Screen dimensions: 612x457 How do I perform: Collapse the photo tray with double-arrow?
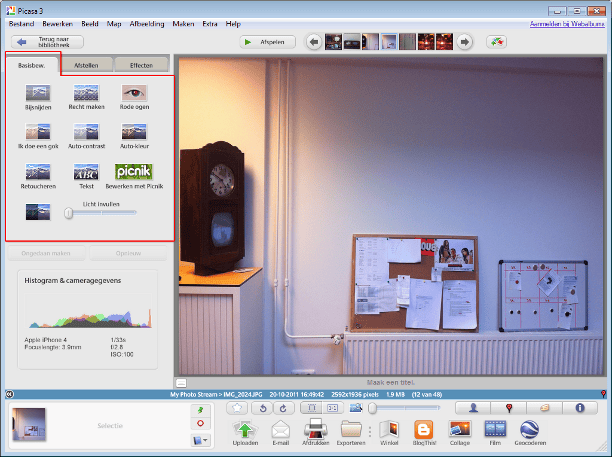(10, 394)
